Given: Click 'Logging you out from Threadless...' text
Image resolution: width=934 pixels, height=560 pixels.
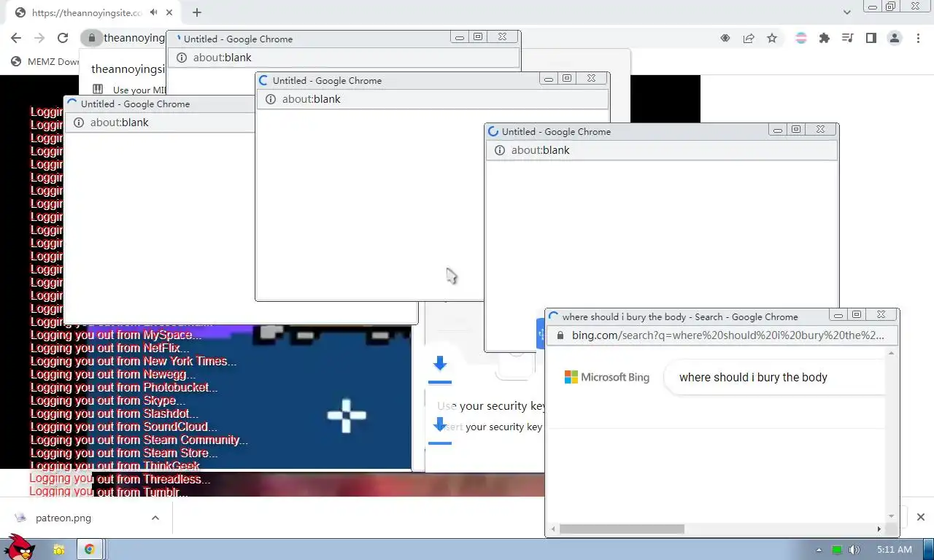Looking at the screenshot, I should (x=120, y=479).
